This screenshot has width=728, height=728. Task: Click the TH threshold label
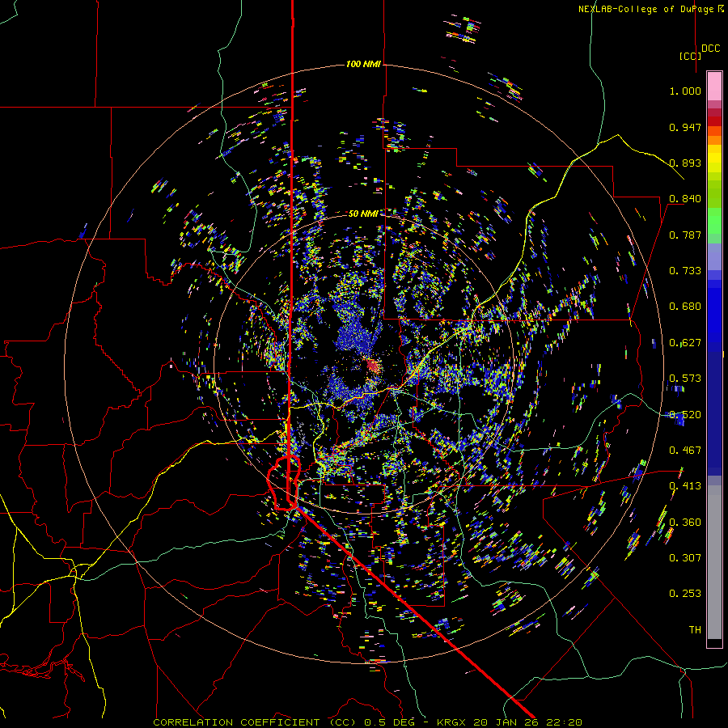pyautogui.click(x=695, y=630)
